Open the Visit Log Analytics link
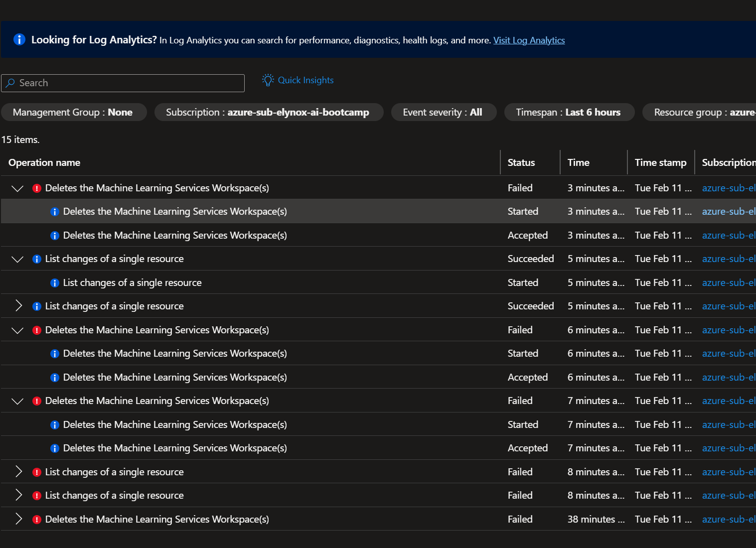The image size is (756, 548). pyautogui.click(x=529, y=40)
